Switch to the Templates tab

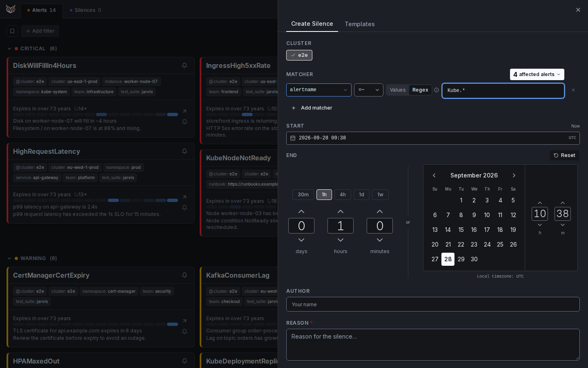[x=360, y=24]
